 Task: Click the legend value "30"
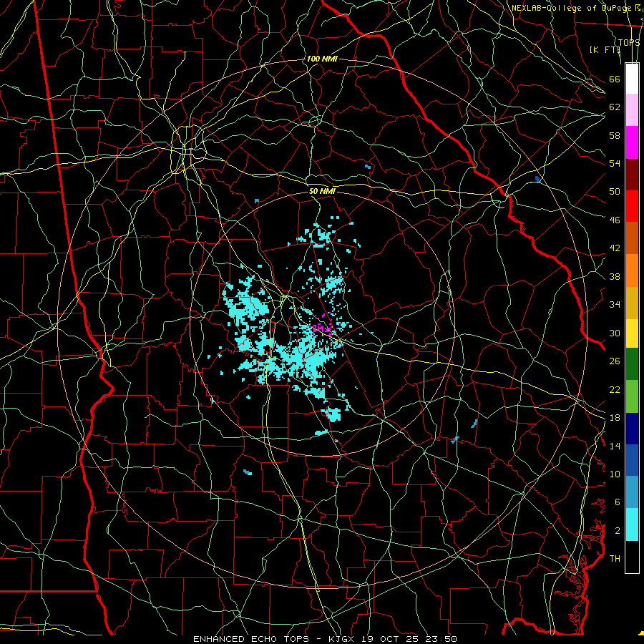[x=615, y=333]
